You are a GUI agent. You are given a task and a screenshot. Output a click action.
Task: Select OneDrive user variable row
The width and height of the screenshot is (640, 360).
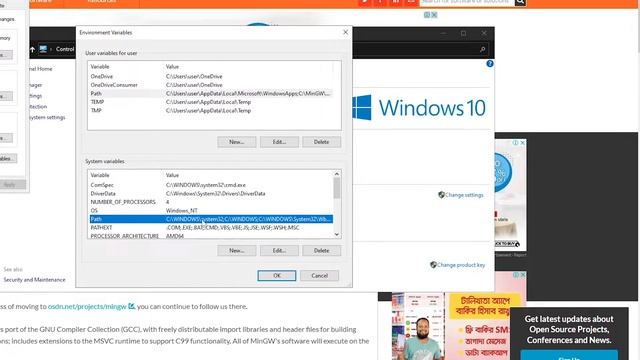coord(211,76)
